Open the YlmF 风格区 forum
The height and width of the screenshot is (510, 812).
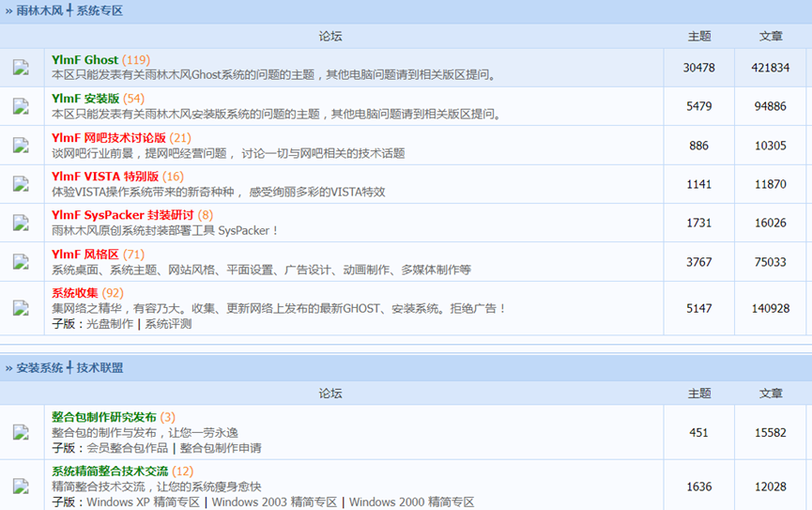(x=85, y=255)
